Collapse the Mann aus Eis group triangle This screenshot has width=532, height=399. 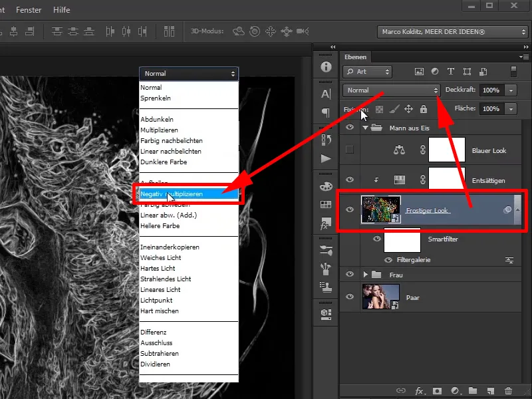pos(365,128)
